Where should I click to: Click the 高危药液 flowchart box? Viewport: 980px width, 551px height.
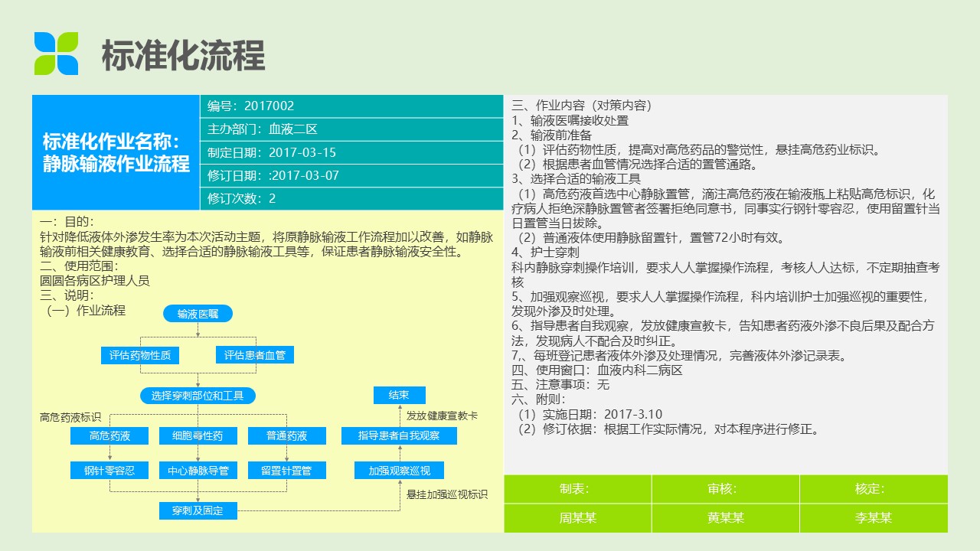point(109,436)
